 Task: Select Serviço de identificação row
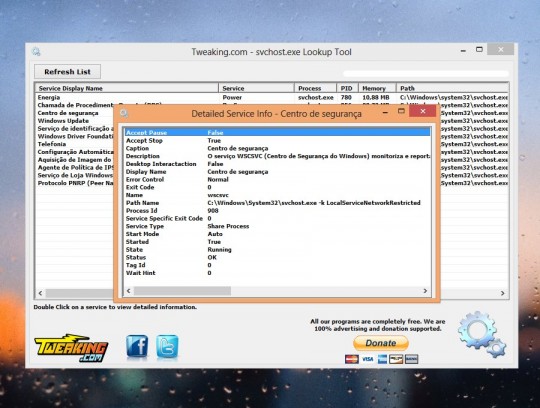click(x=75, y=128)
